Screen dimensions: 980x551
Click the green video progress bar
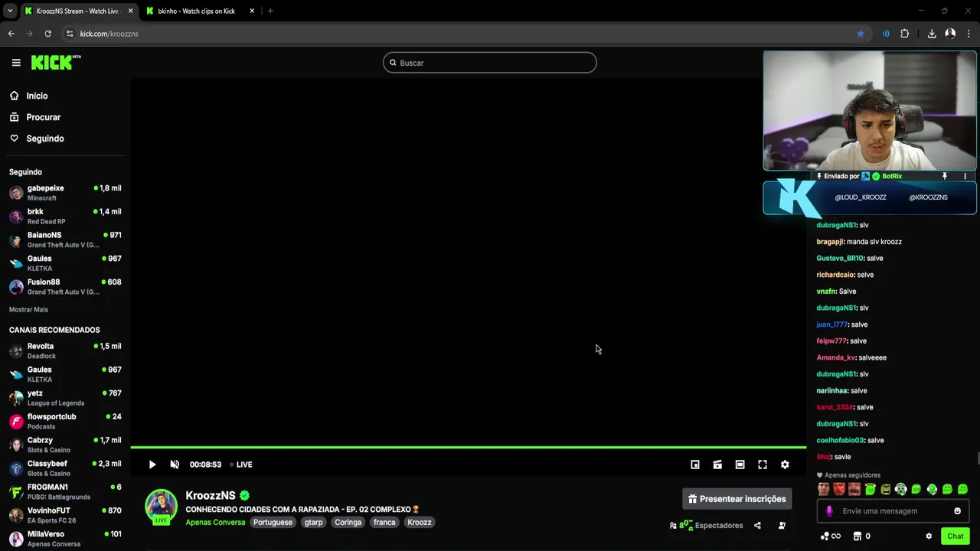468,447
